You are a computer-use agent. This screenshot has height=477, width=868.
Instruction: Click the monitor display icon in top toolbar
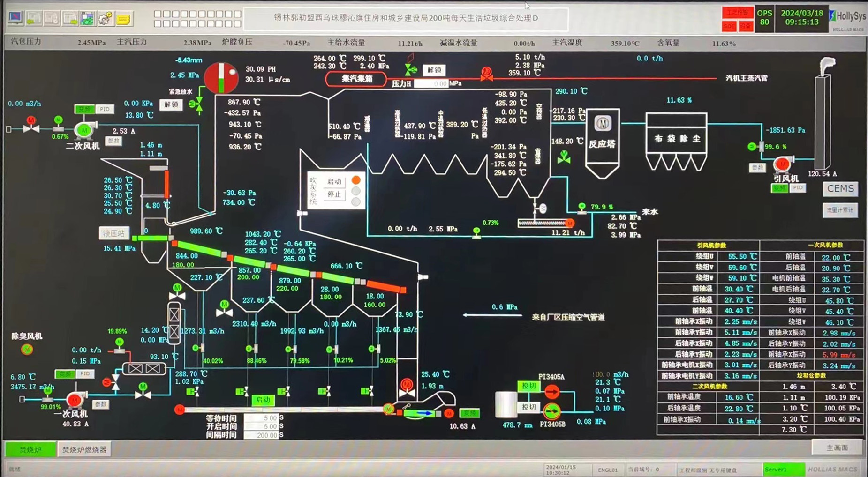click(15, 18)
